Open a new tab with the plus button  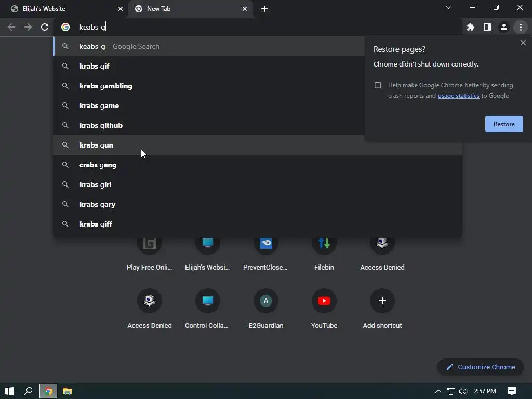click(264, 9)
